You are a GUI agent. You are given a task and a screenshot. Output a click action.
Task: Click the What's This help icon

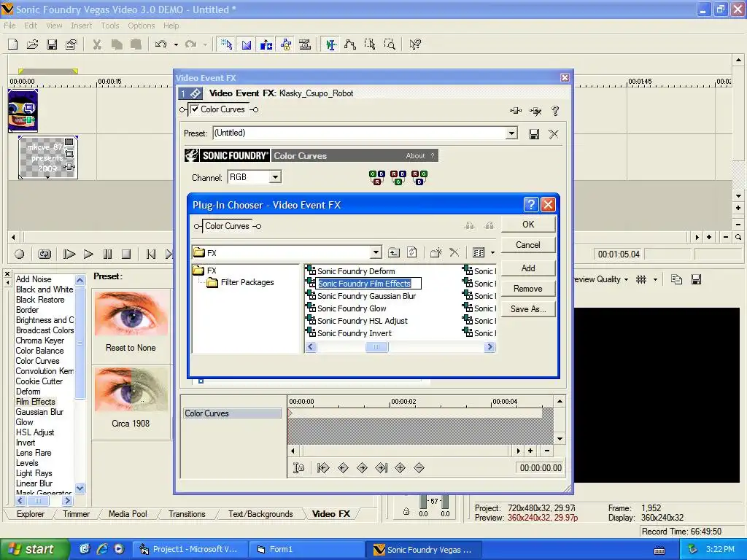415,44
